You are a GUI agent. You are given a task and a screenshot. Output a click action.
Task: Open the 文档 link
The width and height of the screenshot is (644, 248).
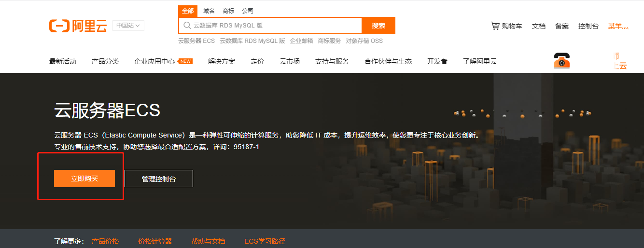point(539,26)
